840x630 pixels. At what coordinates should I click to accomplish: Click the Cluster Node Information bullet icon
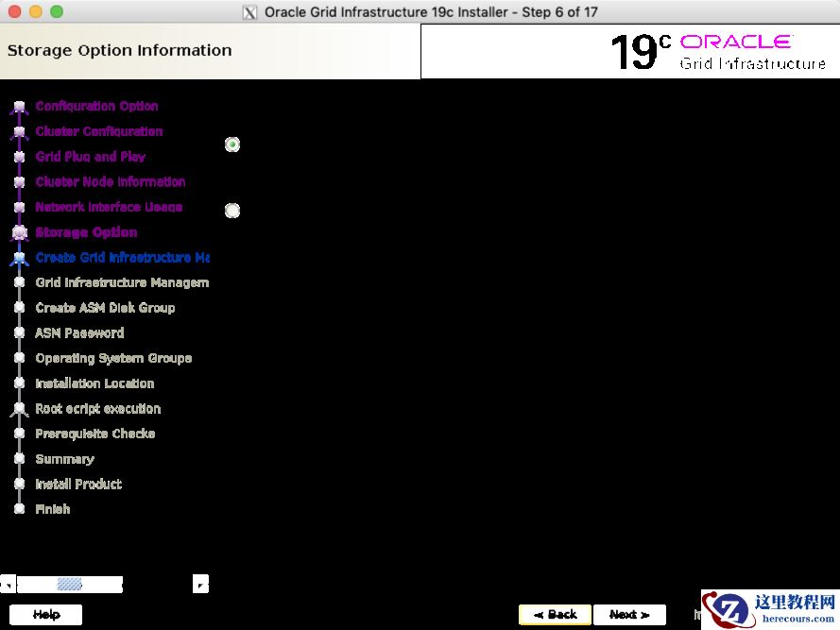click(x=19, y=181)
